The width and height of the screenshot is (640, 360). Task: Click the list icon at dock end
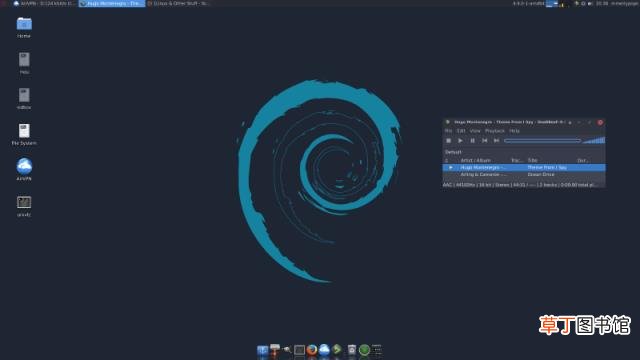(377, 349)
